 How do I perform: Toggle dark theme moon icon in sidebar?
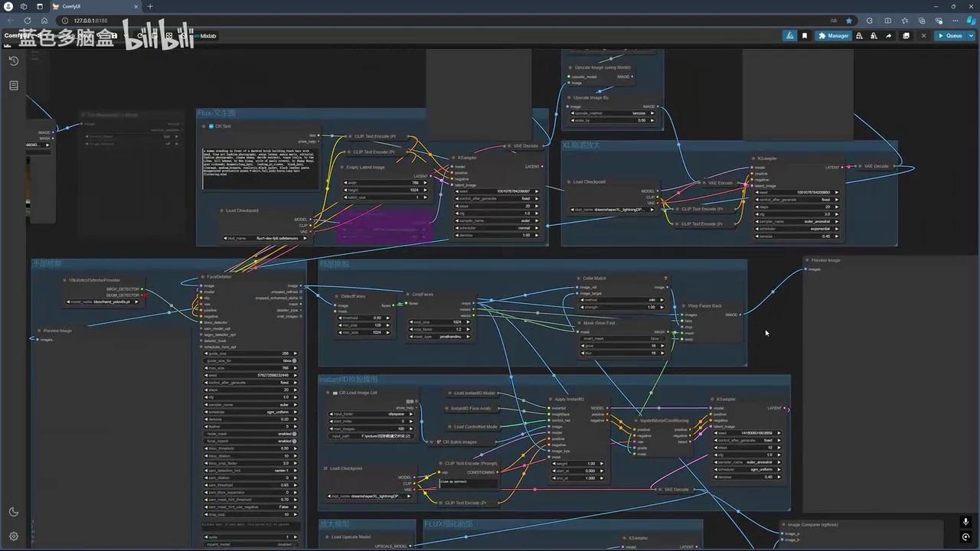13,512
